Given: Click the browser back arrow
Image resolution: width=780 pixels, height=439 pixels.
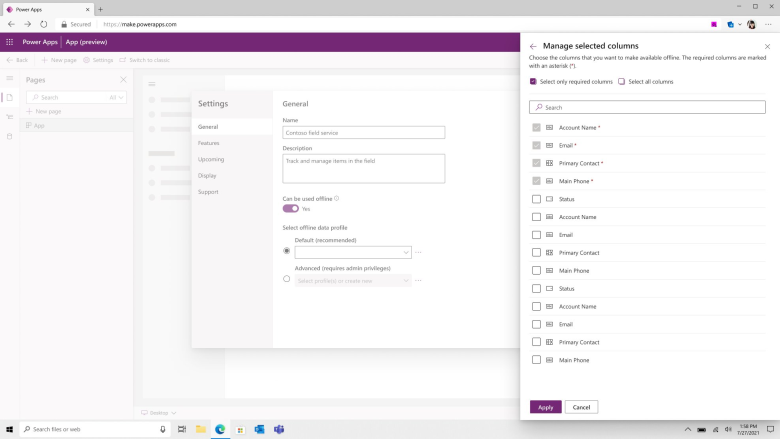Looking at the screenshot, I should [11, 24].
